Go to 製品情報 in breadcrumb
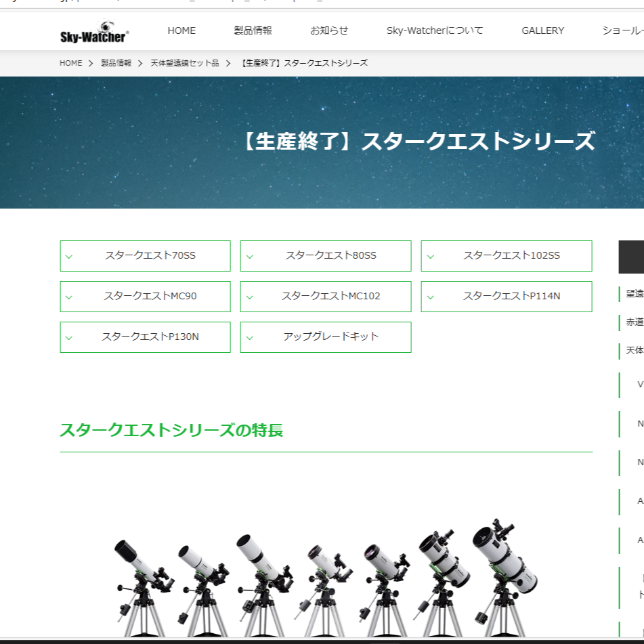This screenshot has height=644, width=644. 116,63
